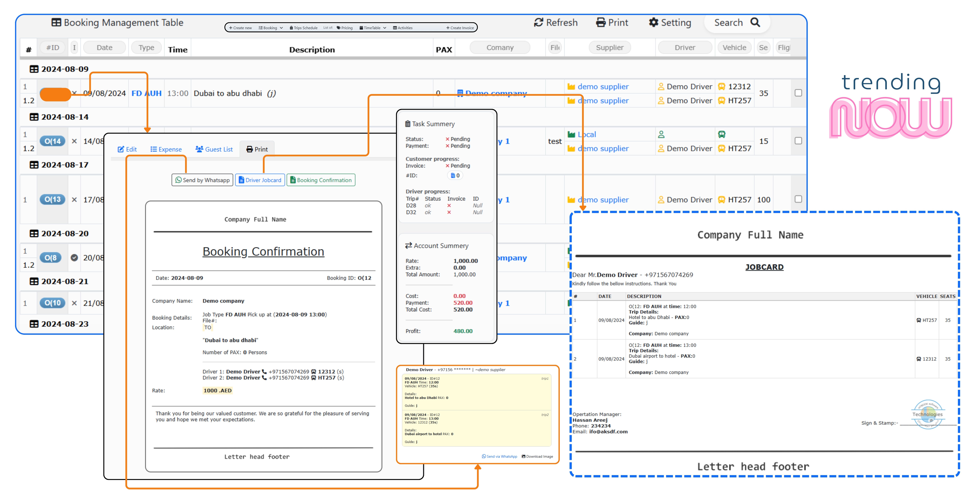
Task: Click the 2024-08-14 date group header
Action: coord(59,117)
